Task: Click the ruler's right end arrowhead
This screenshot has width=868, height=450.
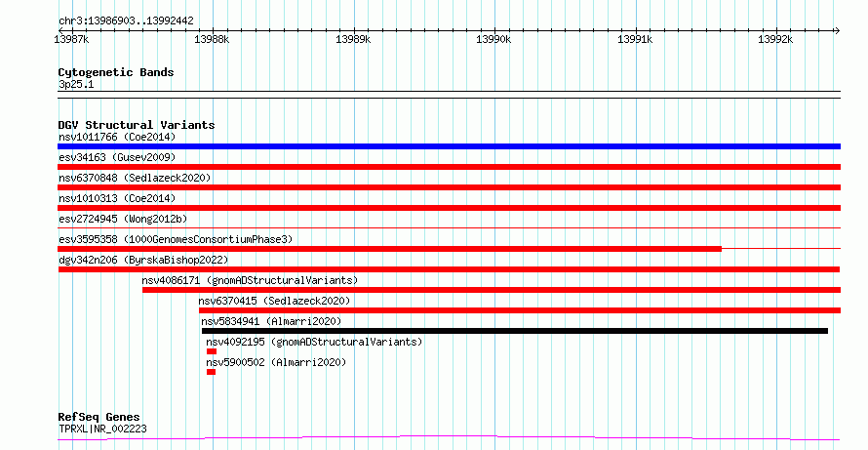Action: coord(837,30)
